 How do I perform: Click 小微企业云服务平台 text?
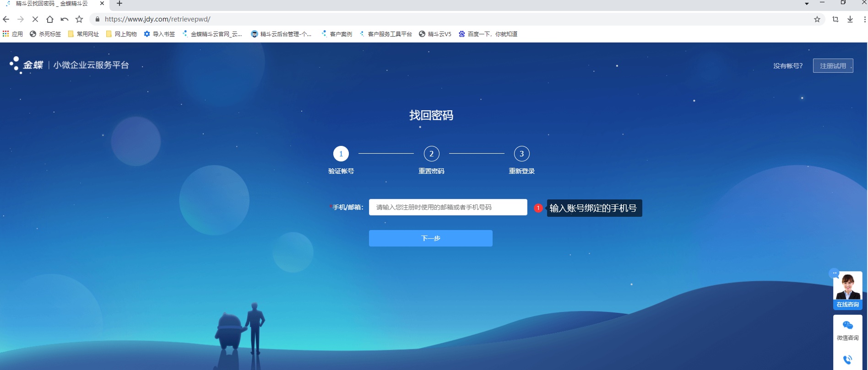tap(91, 65)
